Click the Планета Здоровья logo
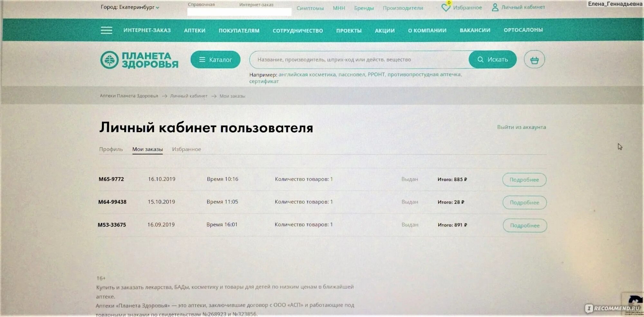This screenshot has height=317, width=644. tap(139, 60)
